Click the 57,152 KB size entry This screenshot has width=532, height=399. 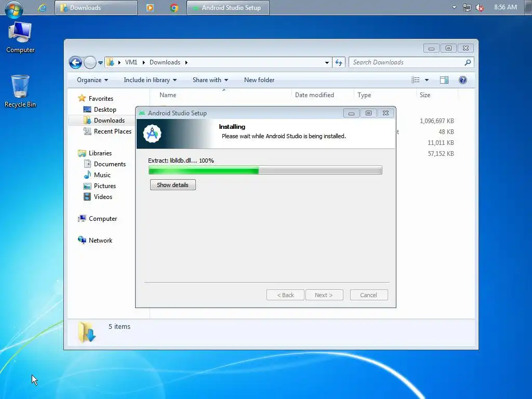pos(441,154)
